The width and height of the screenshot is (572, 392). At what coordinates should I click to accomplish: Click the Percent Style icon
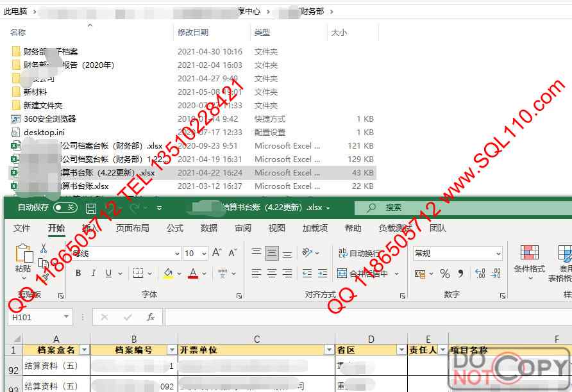444,274
